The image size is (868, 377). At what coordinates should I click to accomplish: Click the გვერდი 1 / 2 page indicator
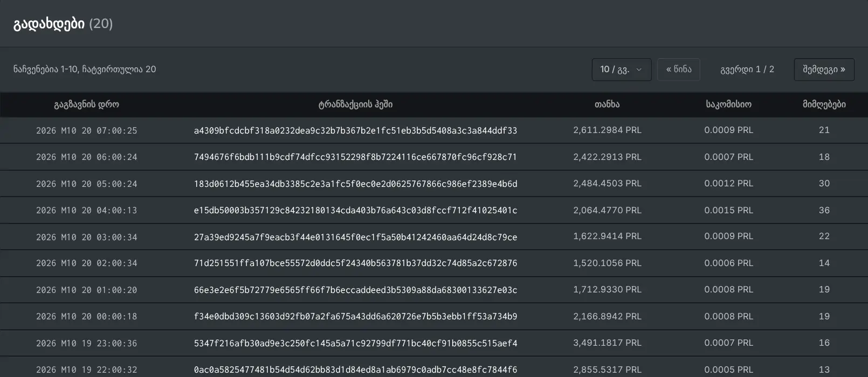click(x=747, y=69)
